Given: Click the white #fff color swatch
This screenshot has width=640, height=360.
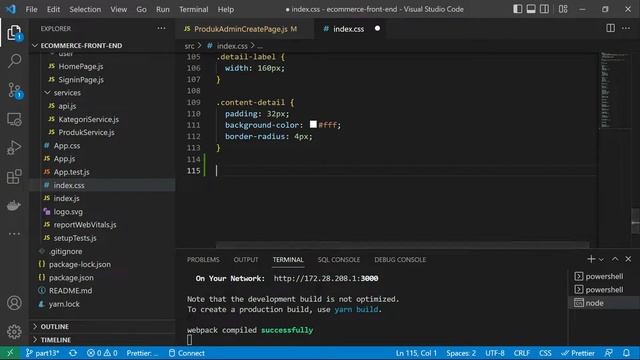Looking at the screenshot, I should pos(313,124).
